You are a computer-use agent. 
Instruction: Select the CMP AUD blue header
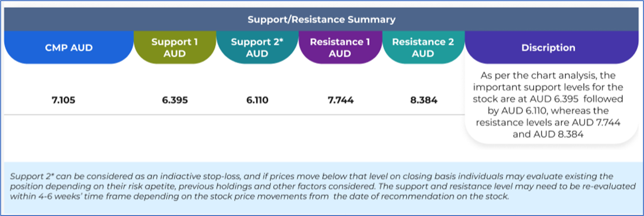tap(68, 48)
